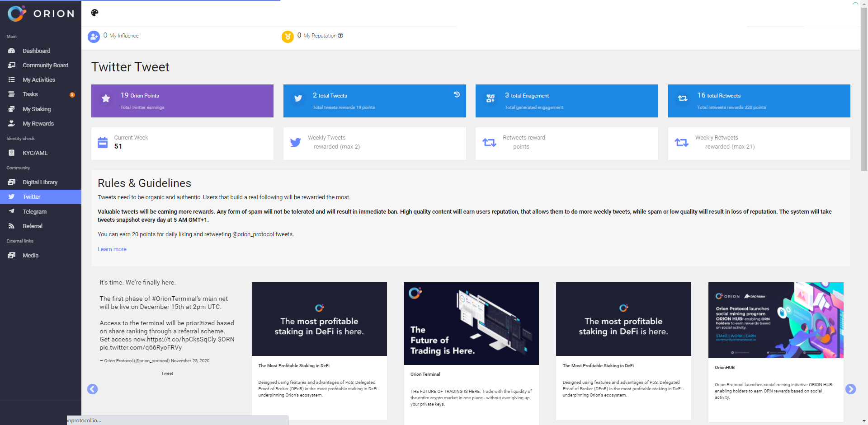
Task: Click the My Influence user icon
Action: click(x=94, y=37)
